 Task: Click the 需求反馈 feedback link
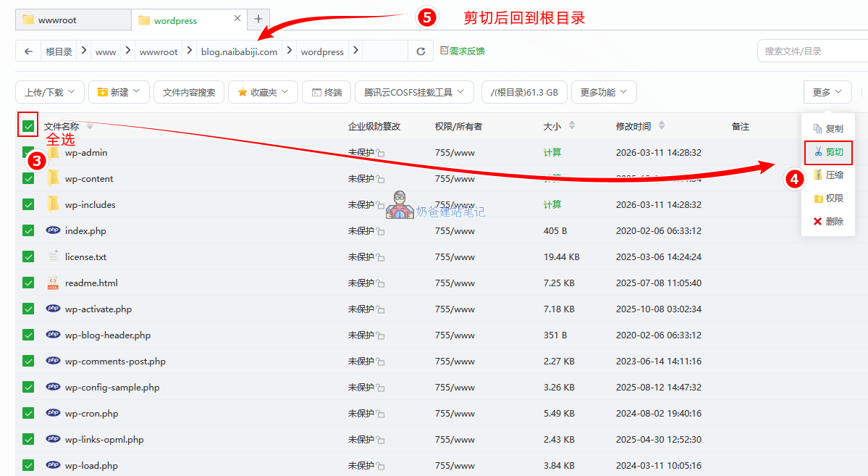pos(463,51)
